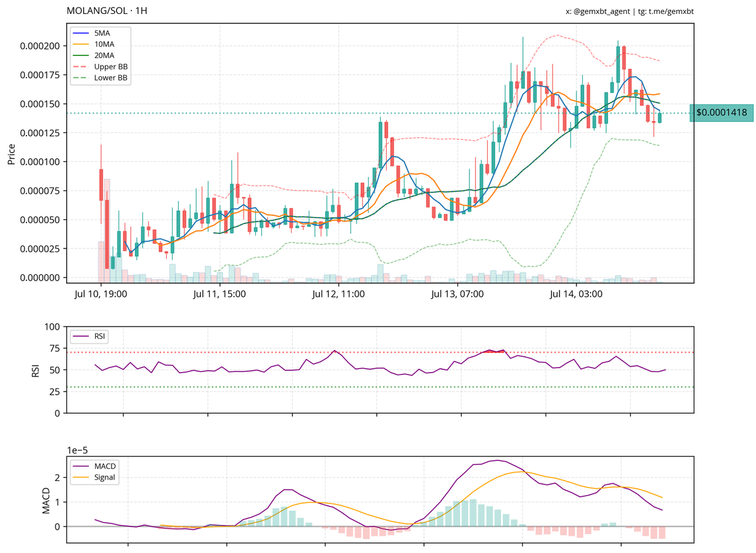Screen dimensions: 756x553
Task: Click the 0.000175 price tick
Action: [40, 75]
